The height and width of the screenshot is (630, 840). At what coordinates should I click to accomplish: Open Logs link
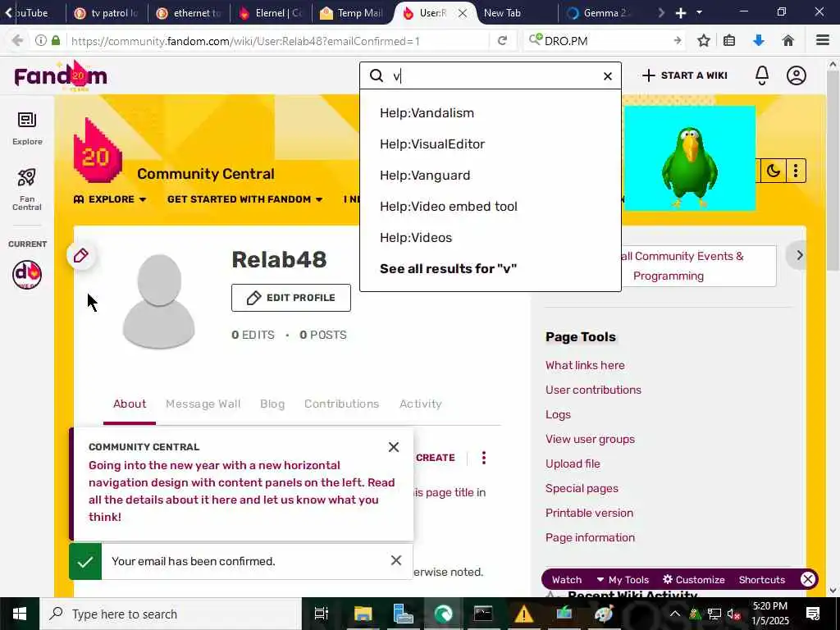[558, 414]
